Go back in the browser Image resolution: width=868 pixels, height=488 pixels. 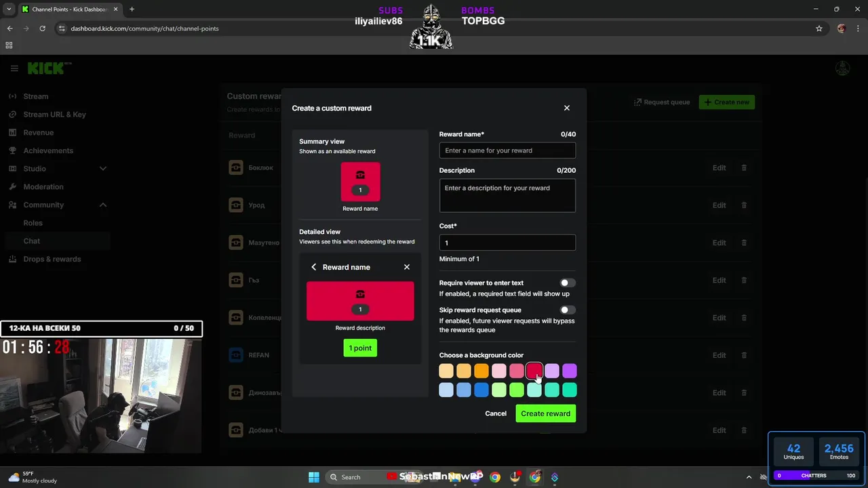click(x=9, y=28)
